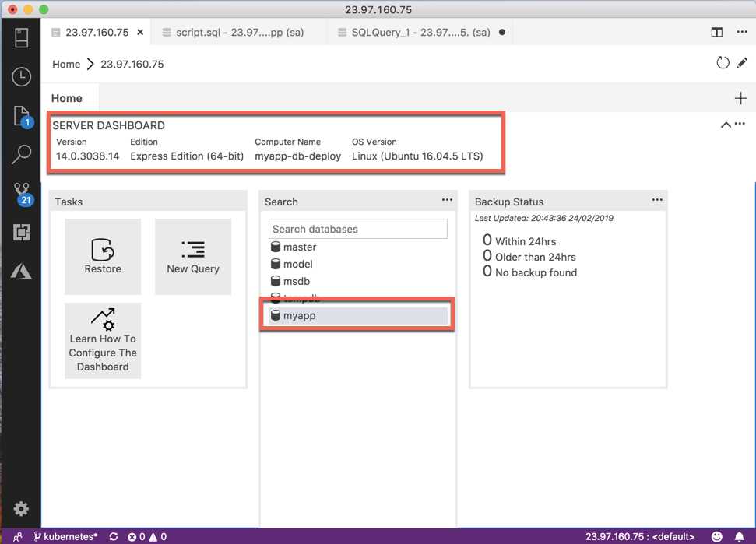Open the open editors document view
The height and width of the screenshot is (544, 756).
tap(21, 115)
